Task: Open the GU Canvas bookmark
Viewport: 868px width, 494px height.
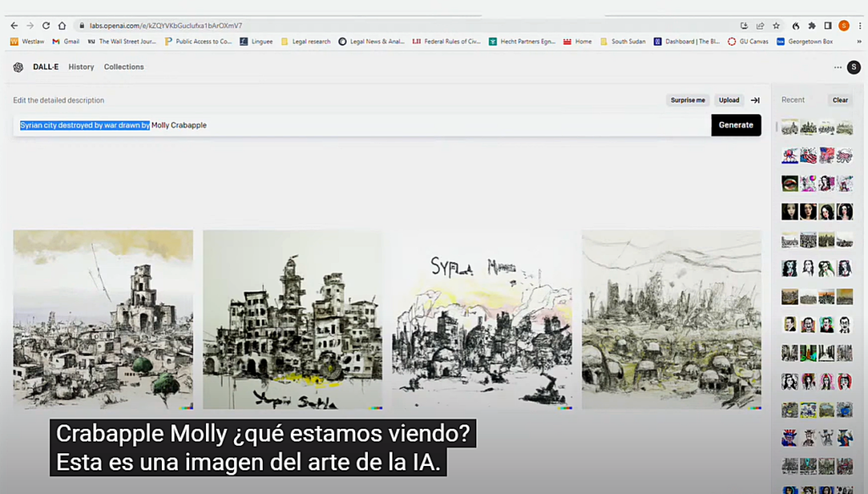Action: (748, 42)
